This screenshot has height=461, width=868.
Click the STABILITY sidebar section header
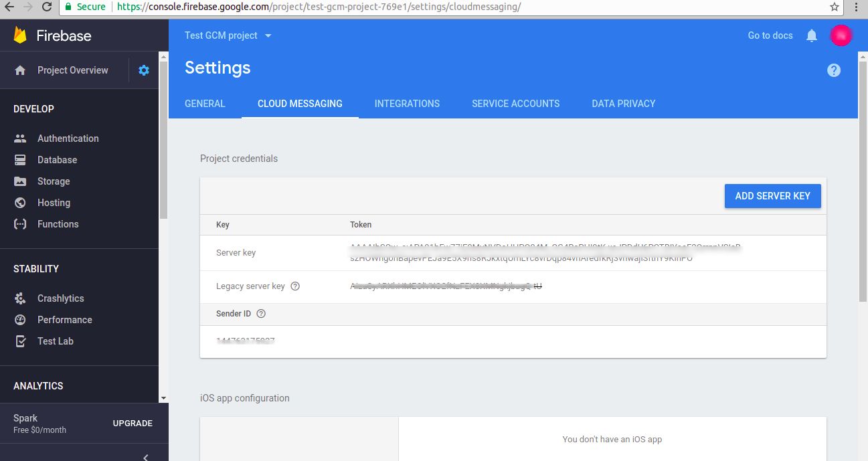[36, 269]
